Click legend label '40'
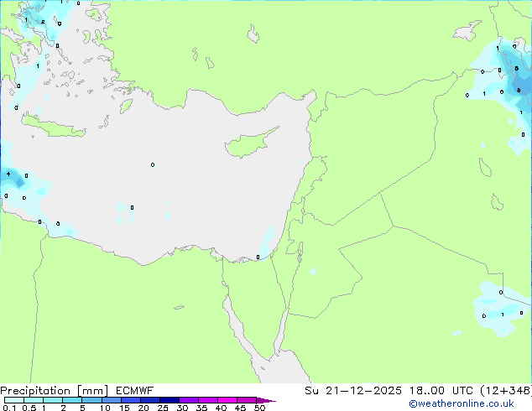This screenshot has height=411, width=532. point(221,408)
